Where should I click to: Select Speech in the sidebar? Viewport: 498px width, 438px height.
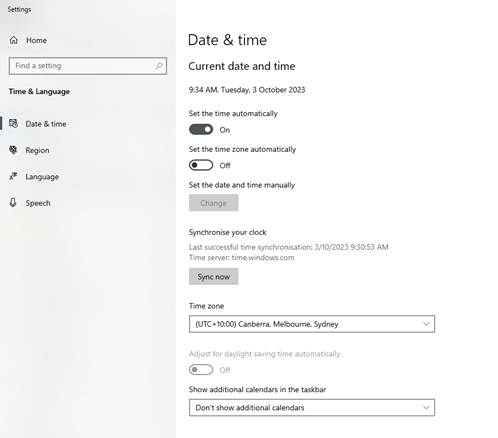coord(38,203)
